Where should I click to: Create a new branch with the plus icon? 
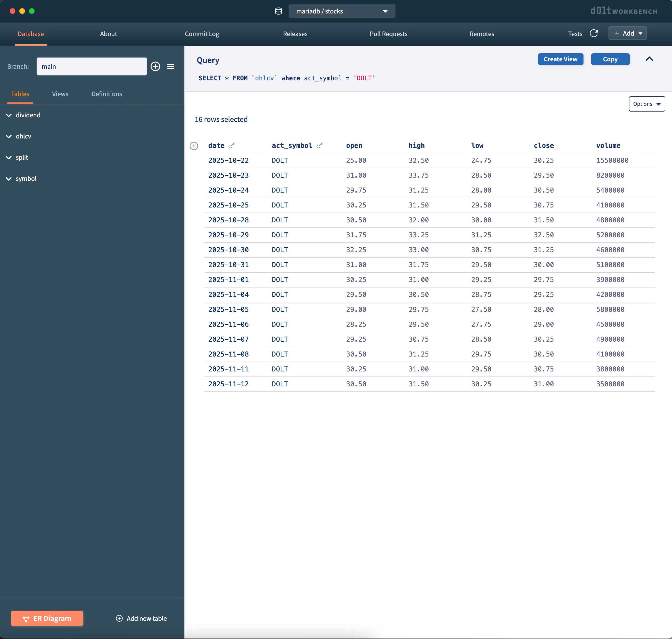pyautogui.click(x=155, y=66)
